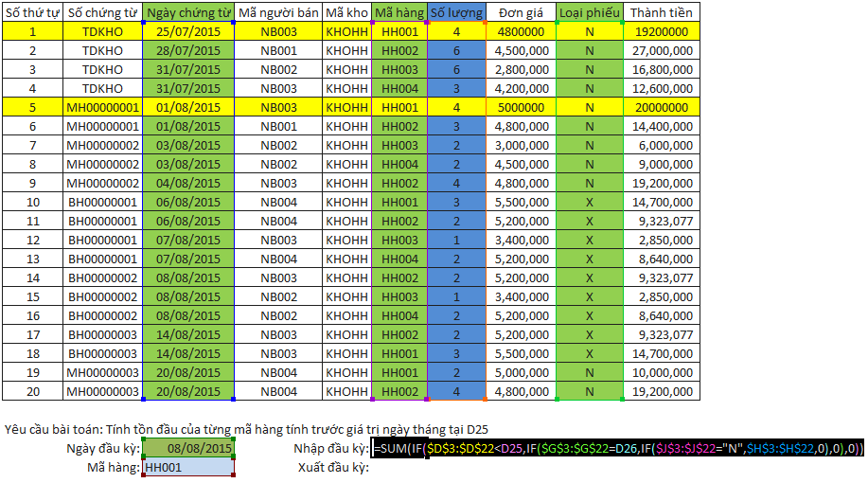Click the "Loại phiếu" header cell
The height and width of the screenshot is (483, 868).
(x=589, y=12)
